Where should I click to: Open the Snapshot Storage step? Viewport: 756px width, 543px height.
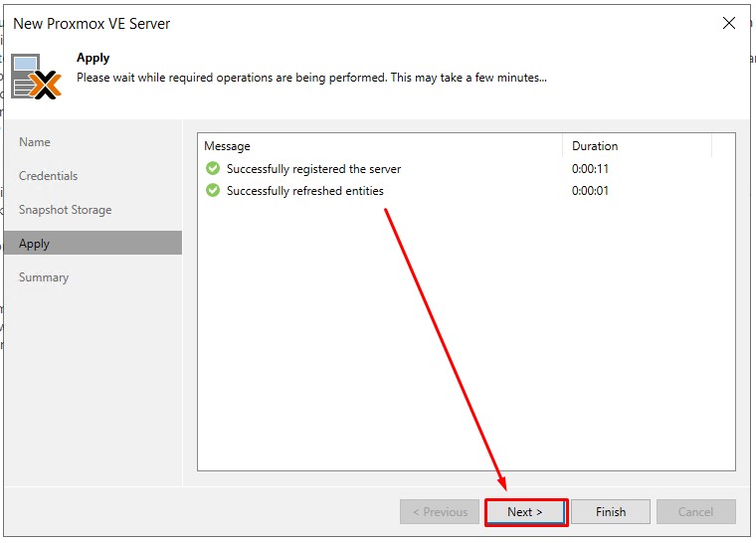tap(65, 210)
